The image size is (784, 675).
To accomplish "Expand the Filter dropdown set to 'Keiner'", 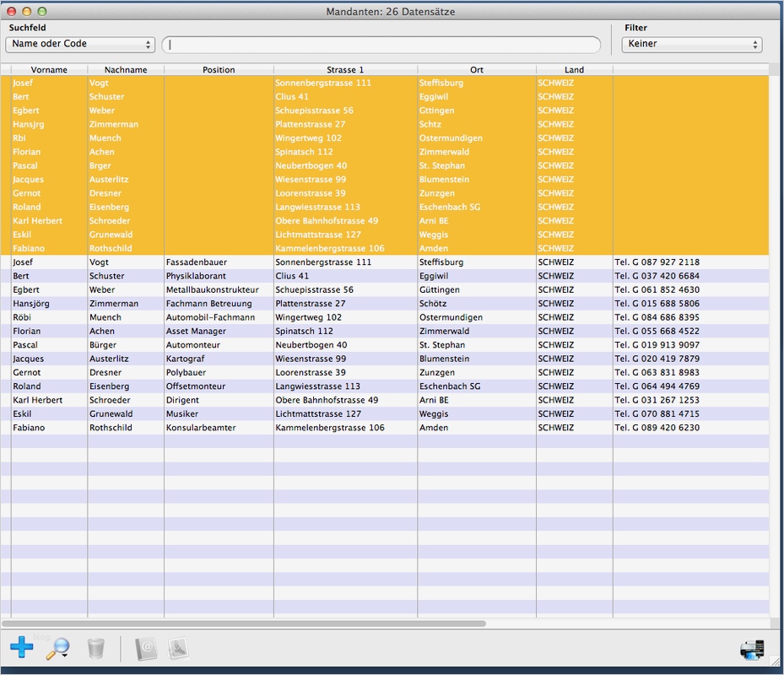I will click(691, 44).
